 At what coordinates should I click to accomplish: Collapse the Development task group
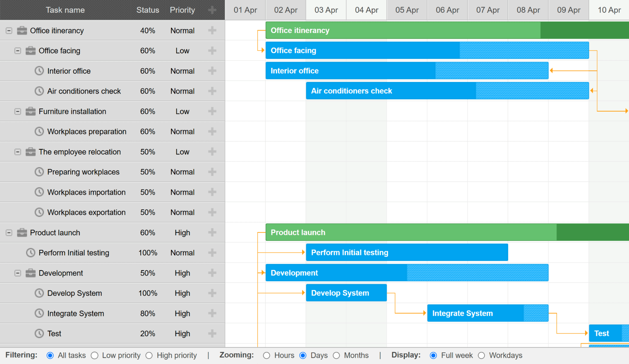click(18, 273)
